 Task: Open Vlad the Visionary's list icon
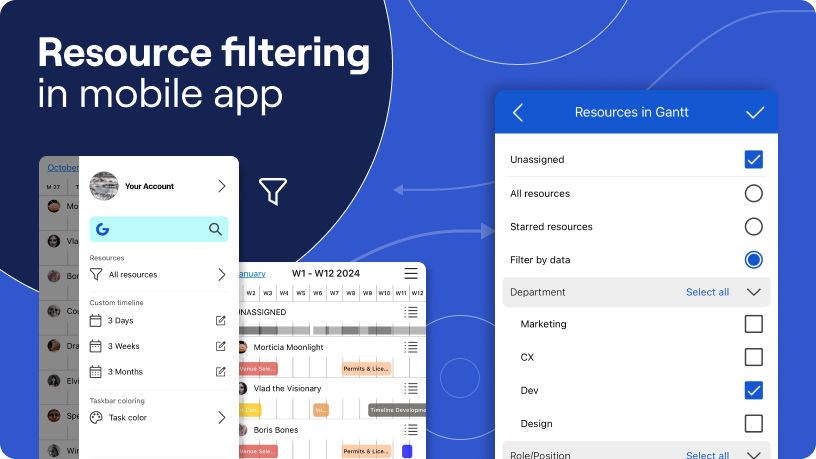tap(411, 388)
